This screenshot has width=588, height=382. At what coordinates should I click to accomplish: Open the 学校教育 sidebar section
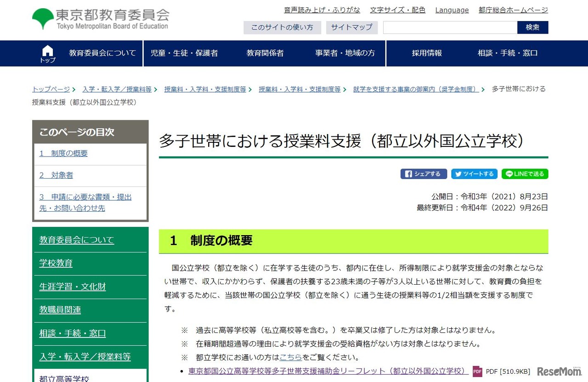56,263
